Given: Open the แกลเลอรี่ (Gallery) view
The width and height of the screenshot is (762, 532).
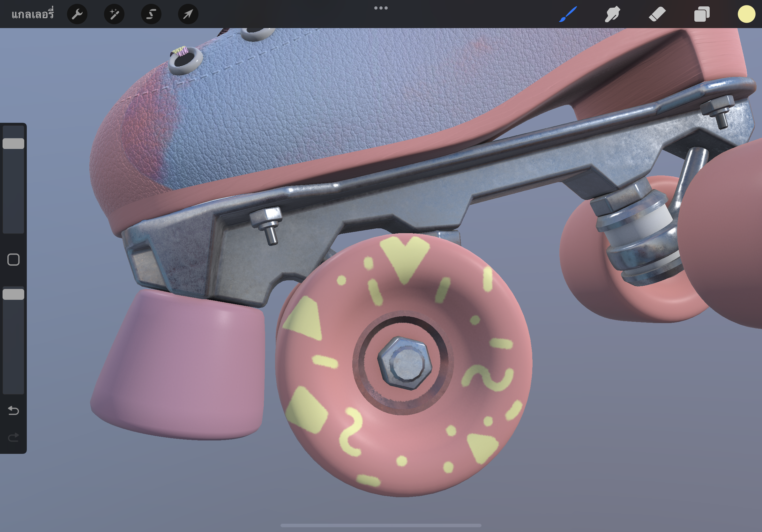Looking at the screenshot, I should pos(33,14).
